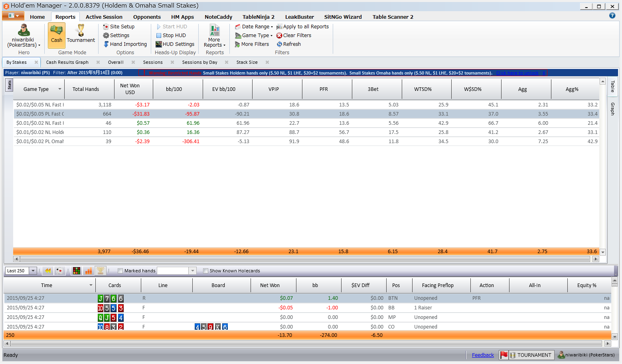622x364 pixels.
Task: Open Hand Importing
Action: pyautogui.click(x=128, y=44)
